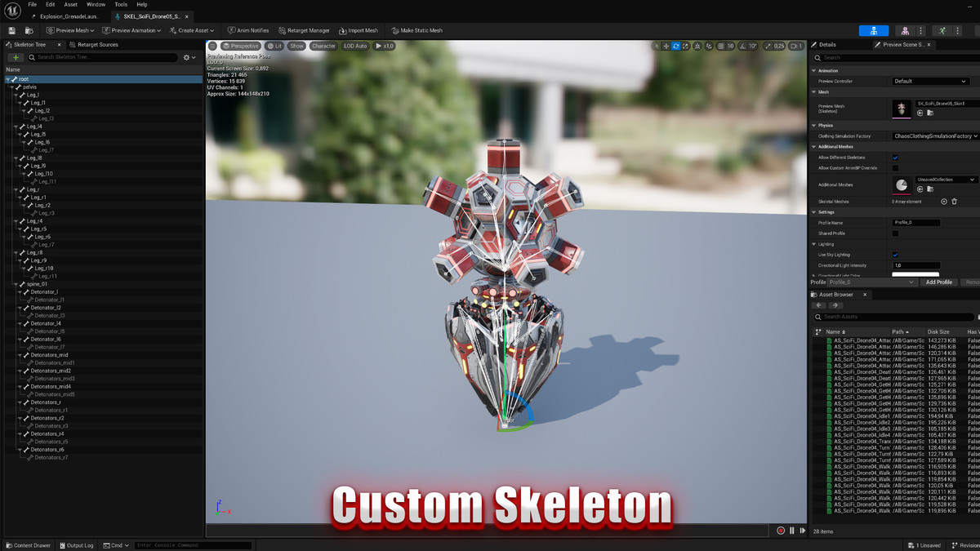Click Make Static Mesh
This screenshot has width=980, height=551.
click(416, 31)
